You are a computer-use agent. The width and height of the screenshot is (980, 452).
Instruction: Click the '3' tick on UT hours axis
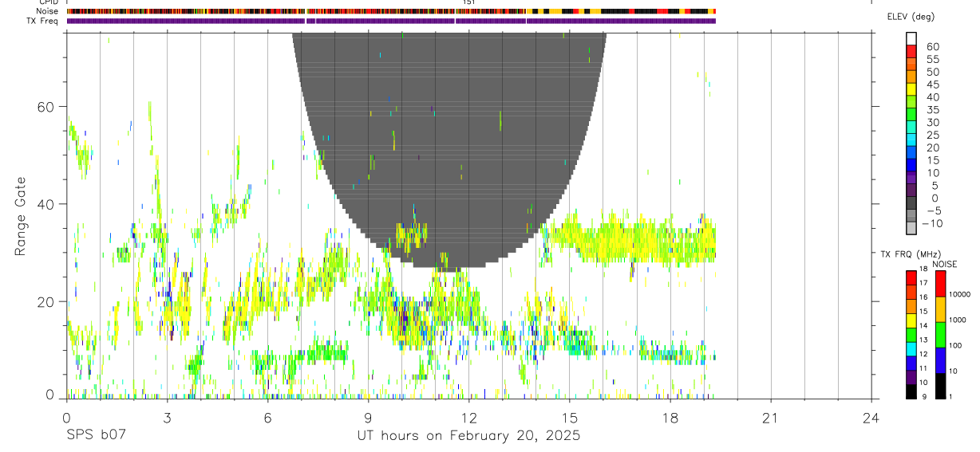tap(167, 417)
